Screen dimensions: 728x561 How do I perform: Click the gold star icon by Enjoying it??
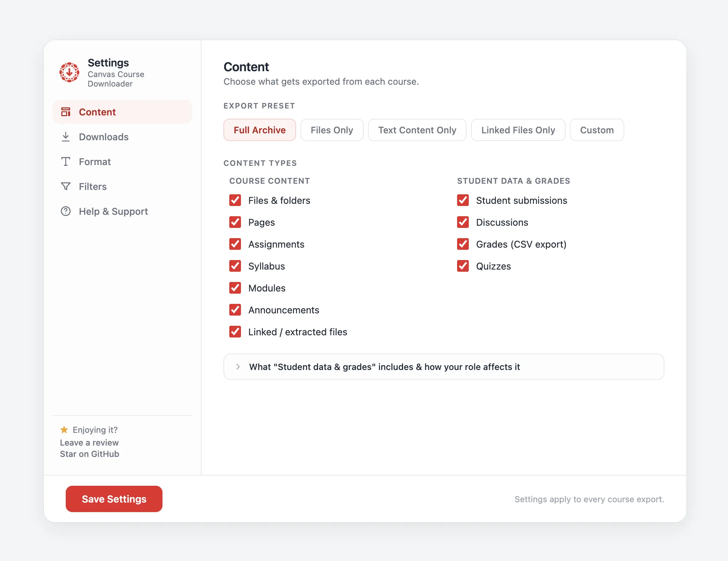(64, 430)
